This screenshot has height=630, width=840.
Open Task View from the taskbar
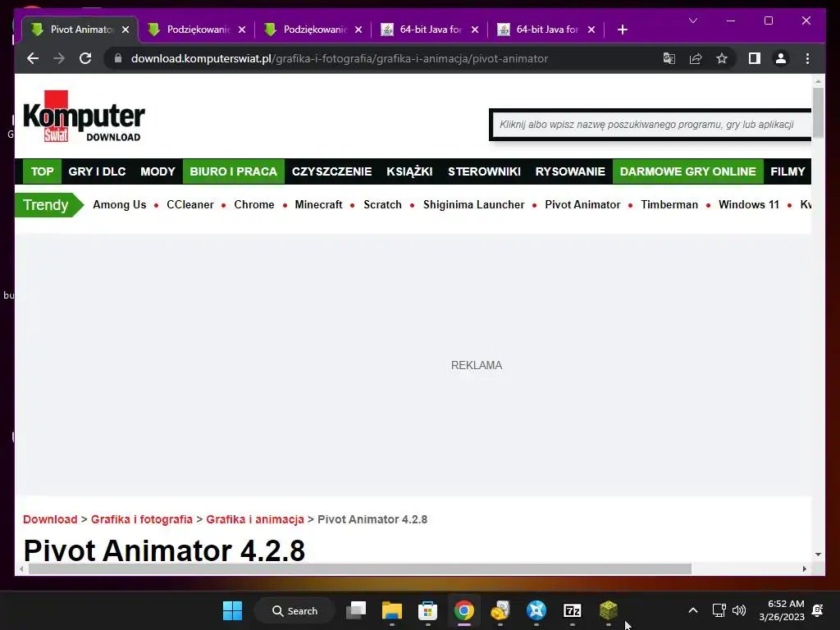point(356,610)
